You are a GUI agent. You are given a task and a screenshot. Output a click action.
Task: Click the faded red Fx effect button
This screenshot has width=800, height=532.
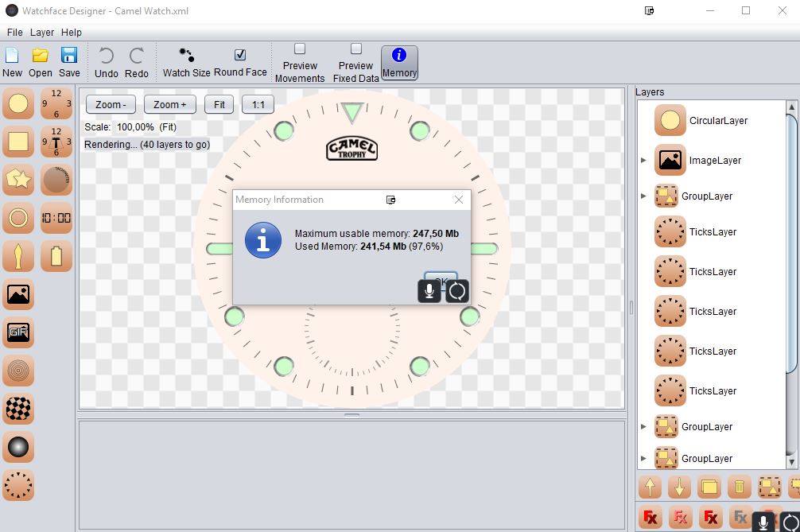680,517
